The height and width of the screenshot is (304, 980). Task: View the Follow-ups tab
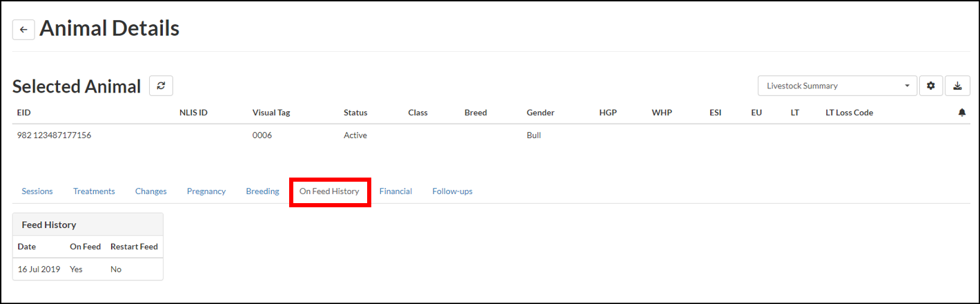pyautogui.click(x=452, y=191)
